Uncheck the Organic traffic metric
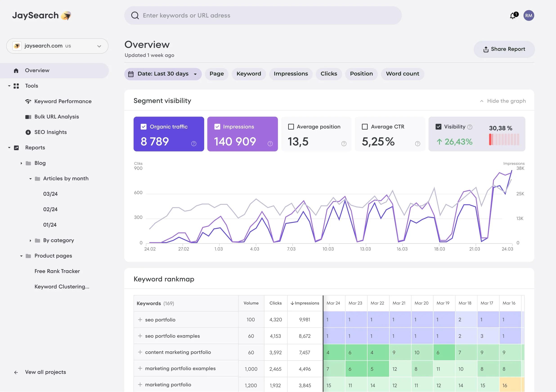 point(143,126)
